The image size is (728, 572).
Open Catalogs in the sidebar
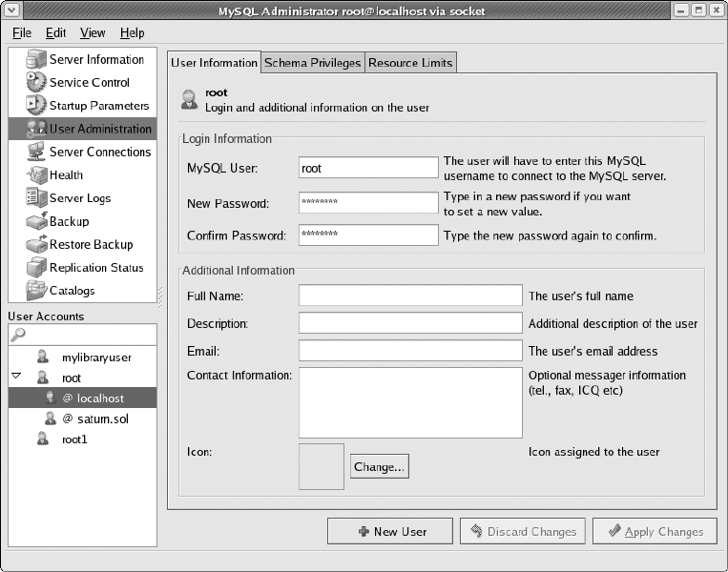[72, 291]
